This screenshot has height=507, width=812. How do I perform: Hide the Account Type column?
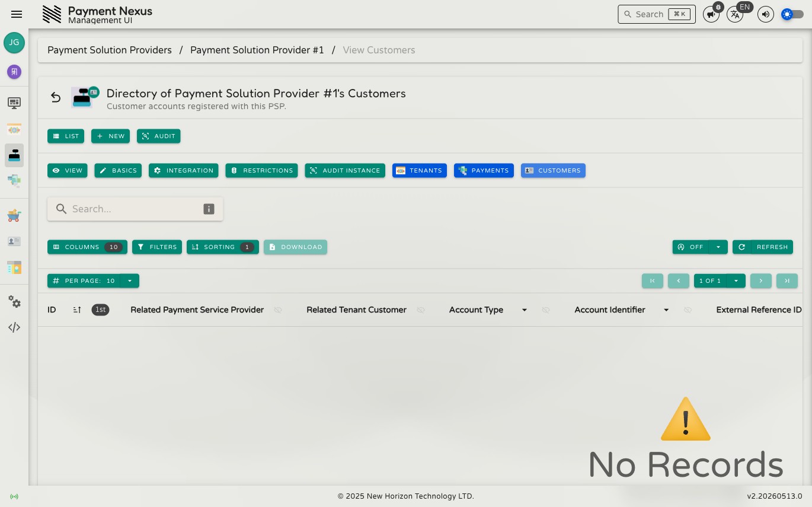click(x=546, y=310)
